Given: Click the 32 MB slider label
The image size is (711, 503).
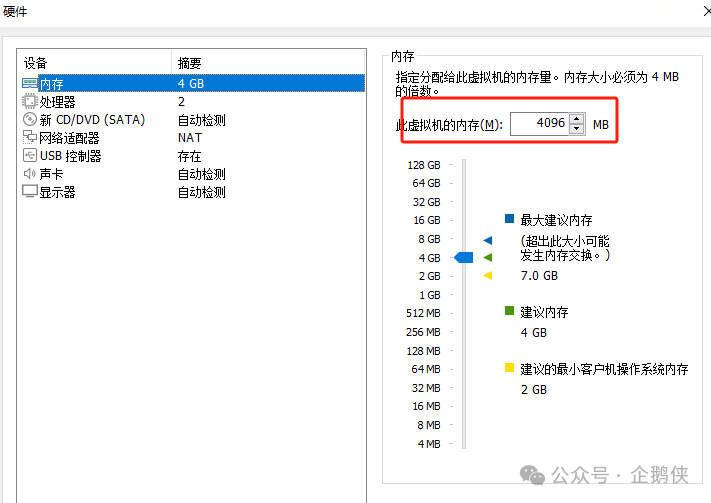Looking at the screenshot, I should 426,388.
